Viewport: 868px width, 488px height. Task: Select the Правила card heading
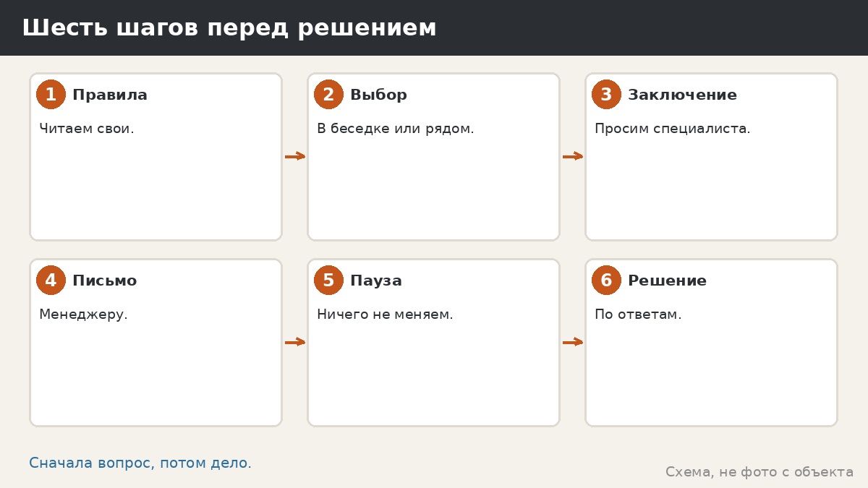110,95
